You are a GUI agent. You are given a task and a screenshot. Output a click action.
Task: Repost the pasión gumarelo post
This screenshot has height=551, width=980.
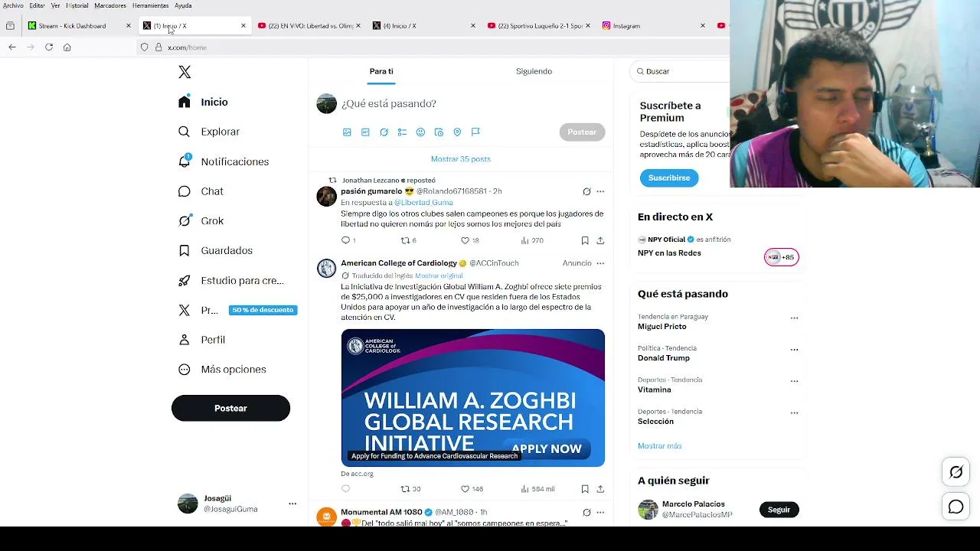406,240
